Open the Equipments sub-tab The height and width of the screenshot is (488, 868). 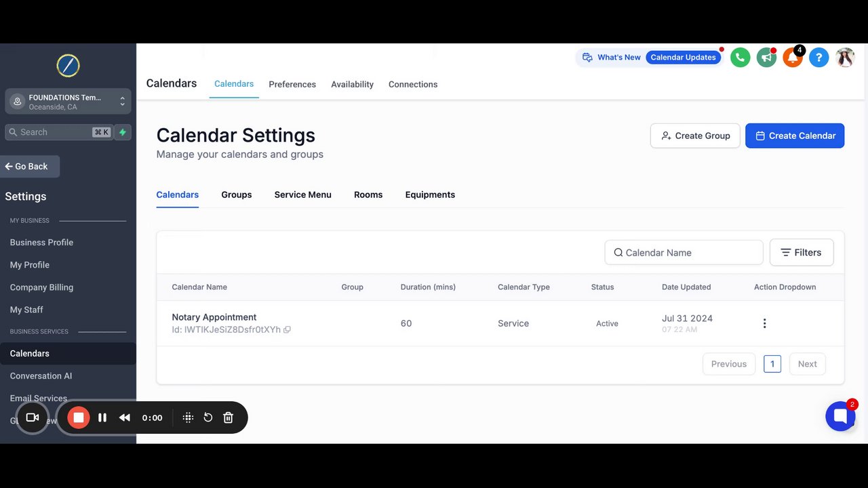(430, 195)
